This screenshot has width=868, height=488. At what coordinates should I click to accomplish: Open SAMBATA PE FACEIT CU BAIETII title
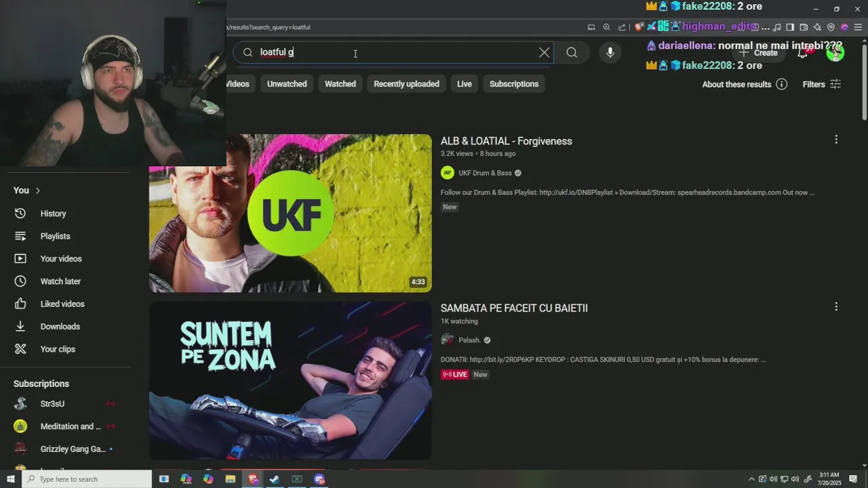(514, 308)
